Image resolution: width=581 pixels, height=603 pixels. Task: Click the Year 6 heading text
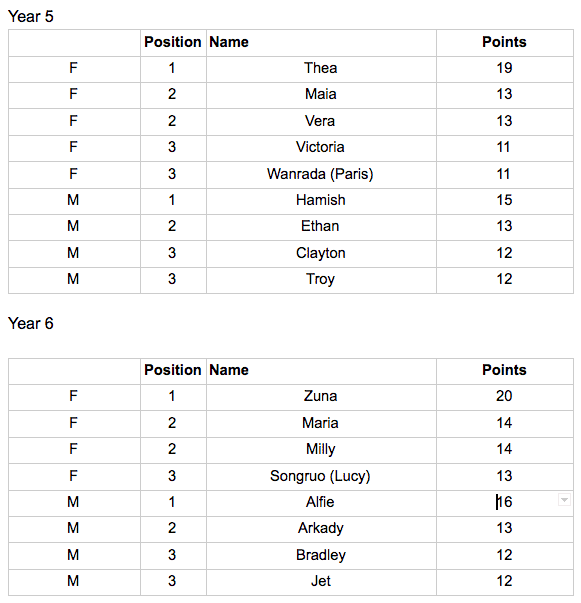click(x=31, y=323)
